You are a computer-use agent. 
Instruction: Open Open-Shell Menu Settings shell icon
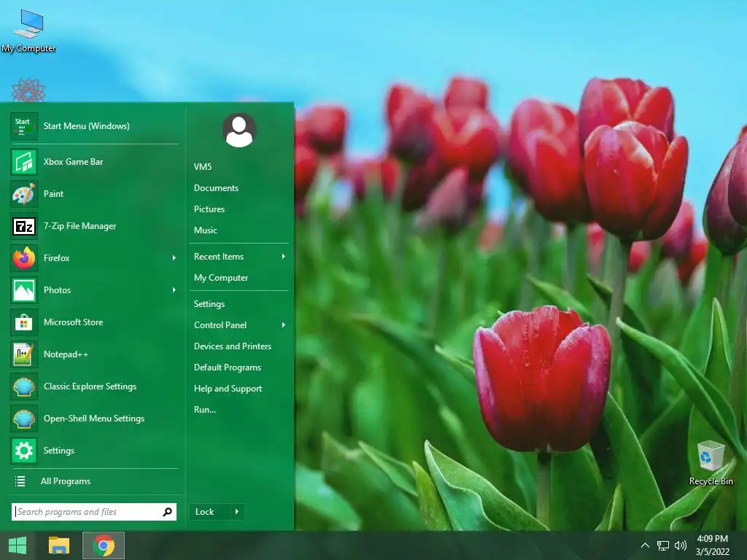23,419
